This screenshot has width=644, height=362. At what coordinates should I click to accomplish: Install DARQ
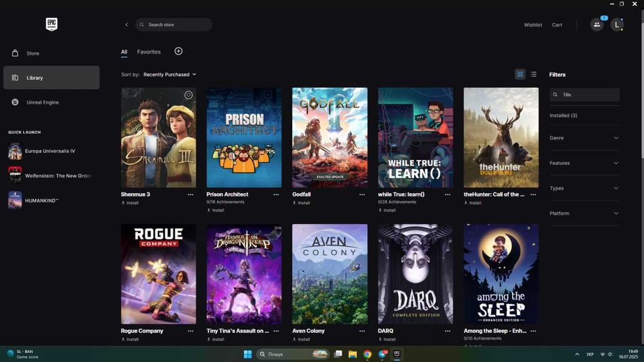(x=387, y=339)
